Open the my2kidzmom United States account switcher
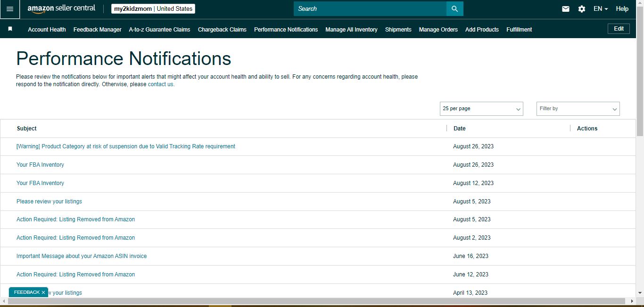644x307 pixels. point(153,9)
